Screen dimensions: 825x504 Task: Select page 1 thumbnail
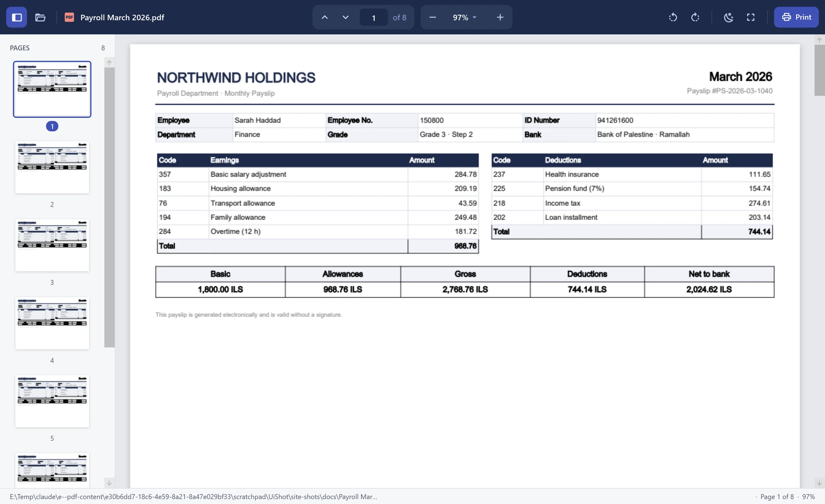coord(52,89)
